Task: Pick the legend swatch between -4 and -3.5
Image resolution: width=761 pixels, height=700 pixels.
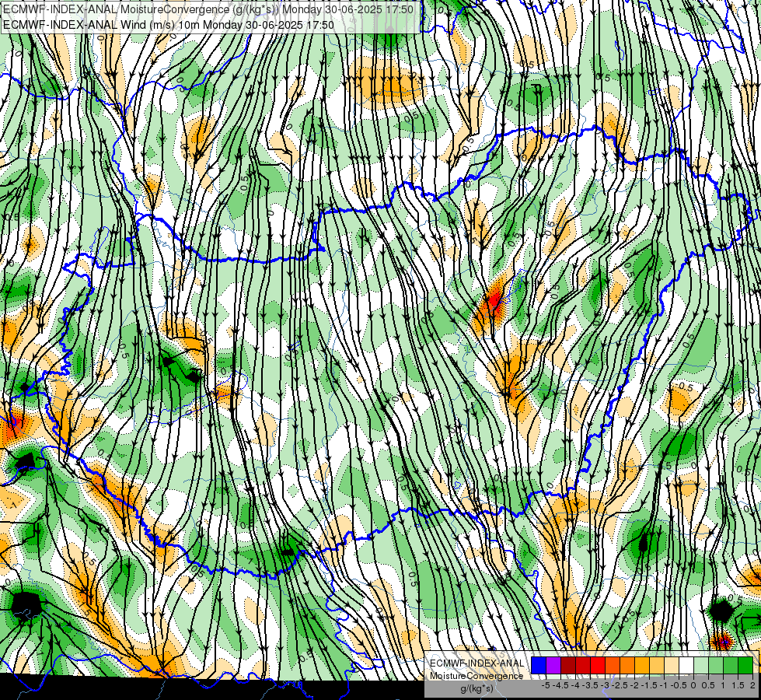Action: point(583,665)
